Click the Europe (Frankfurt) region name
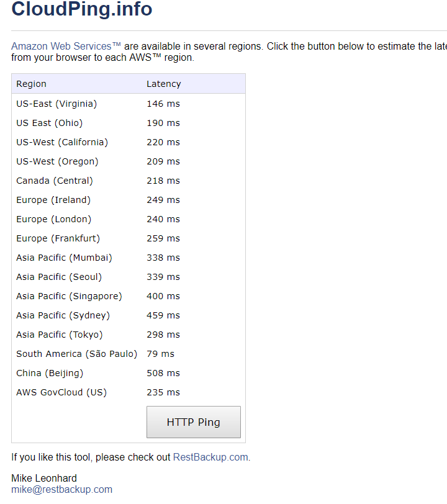Image resolution: width=447 pixels, height=504 pixels. [x=58, y=238]
